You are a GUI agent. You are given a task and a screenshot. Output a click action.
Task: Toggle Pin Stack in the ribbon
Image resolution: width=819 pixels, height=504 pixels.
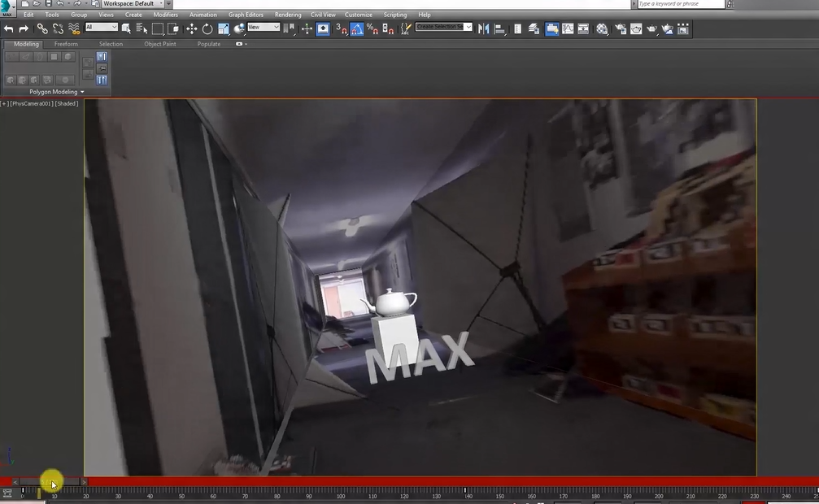(x=102, y=68)
